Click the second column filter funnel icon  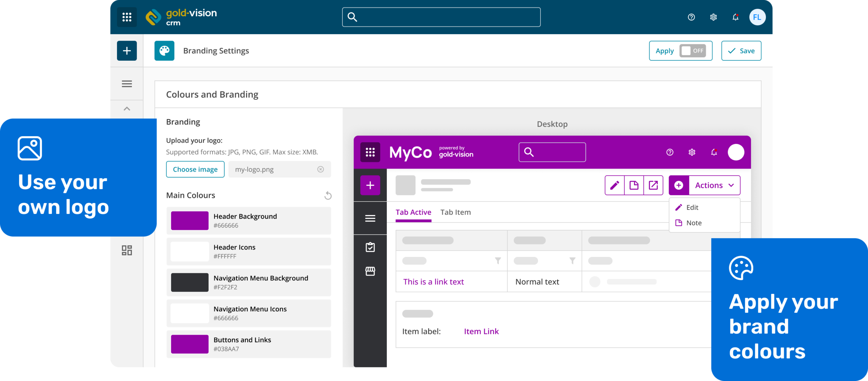point(572,261)
